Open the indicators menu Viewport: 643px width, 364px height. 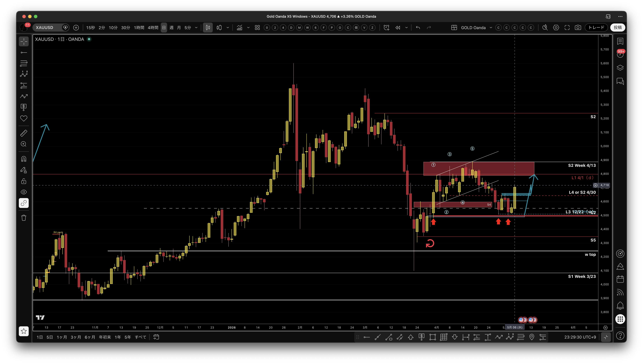pos(240,28)
